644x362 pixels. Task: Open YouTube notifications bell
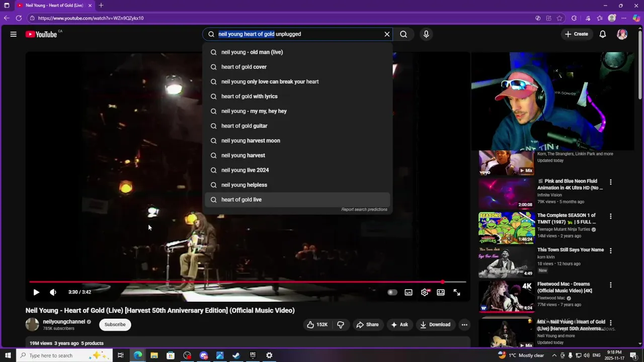(x=603, y=34)
